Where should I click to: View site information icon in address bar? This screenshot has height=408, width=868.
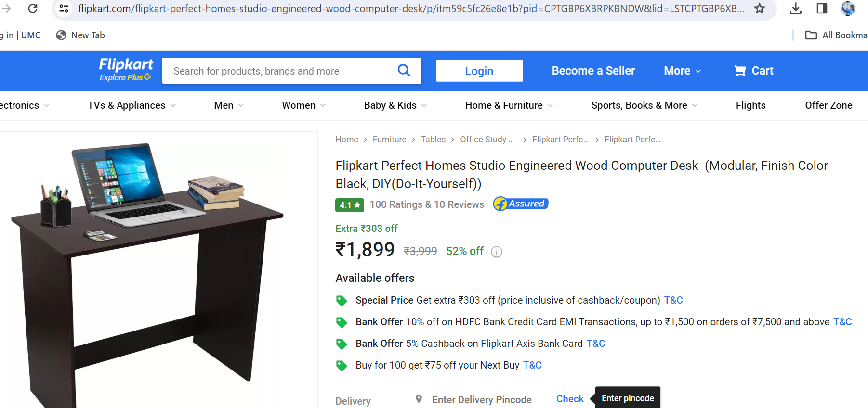[x=64, y=8]
